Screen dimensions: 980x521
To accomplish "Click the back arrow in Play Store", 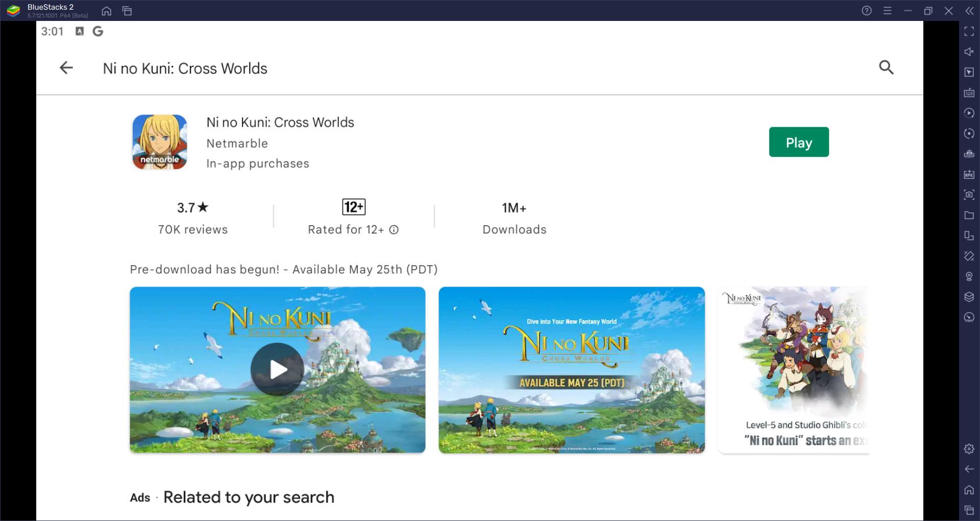I will [66, 67].
